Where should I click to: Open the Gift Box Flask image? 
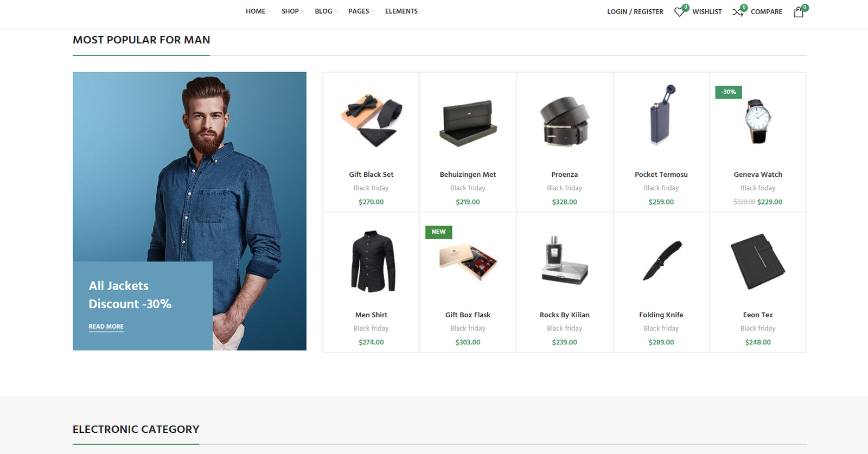pos(468,261)
